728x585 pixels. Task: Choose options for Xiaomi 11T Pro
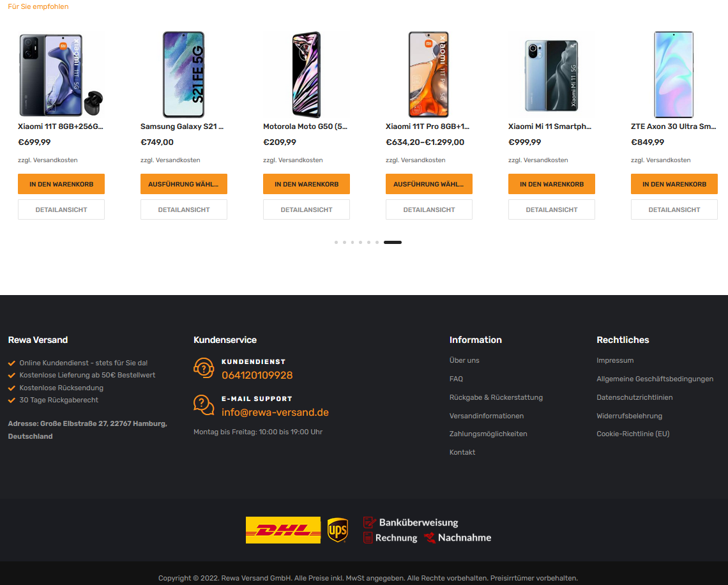click(x=429, y=184)
